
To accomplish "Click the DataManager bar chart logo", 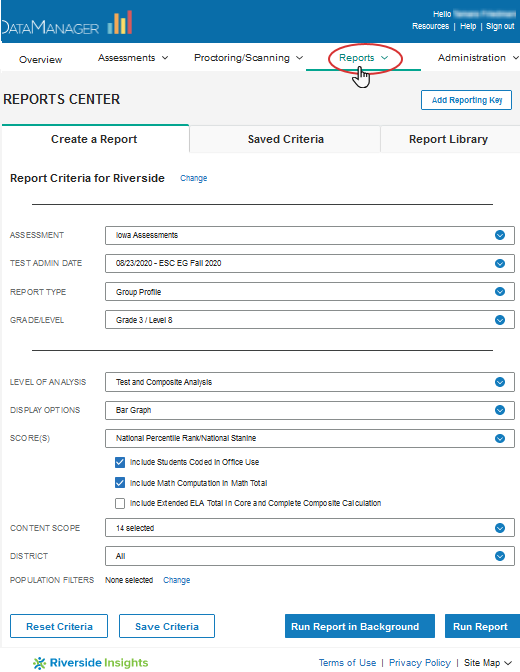I will click(120, 23).
